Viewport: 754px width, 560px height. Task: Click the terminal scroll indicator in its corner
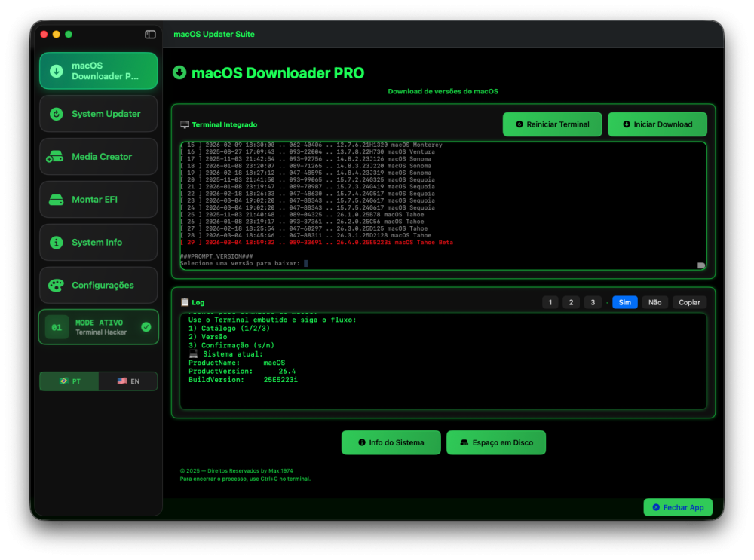click(x=700, y=265)
